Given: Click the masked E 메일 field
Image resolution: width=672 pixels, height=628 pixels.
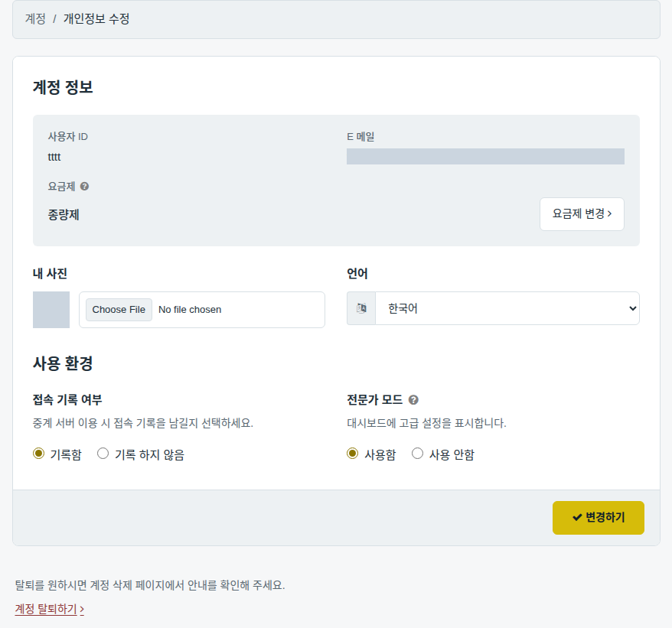Looking at the screenshot, I should coord(485,156).
